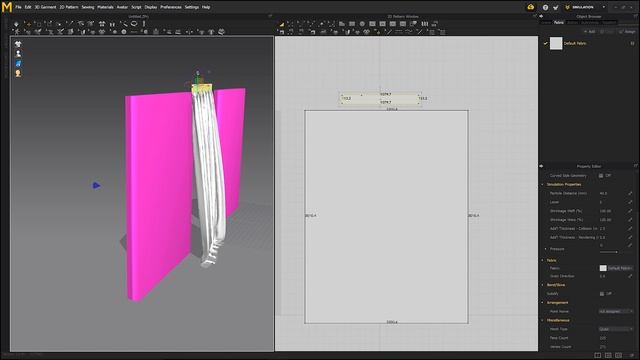
Task: Open the Help menu
Action: click(206, 7)
